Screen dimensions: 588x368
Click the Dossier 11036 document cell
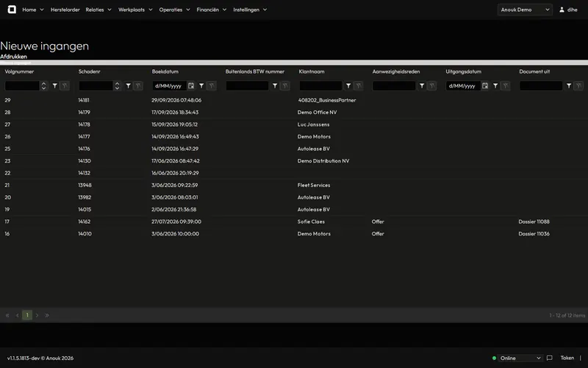click(x=534, y=233)
